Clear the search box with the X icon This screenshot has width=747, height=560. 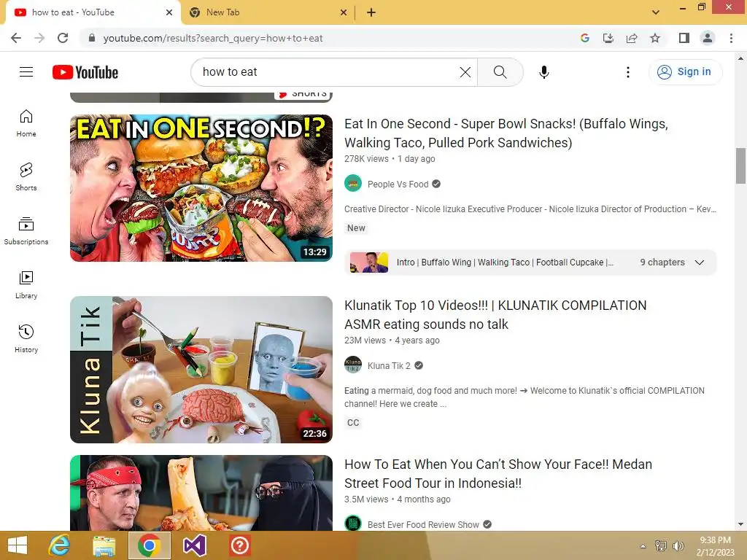point(465,72)
